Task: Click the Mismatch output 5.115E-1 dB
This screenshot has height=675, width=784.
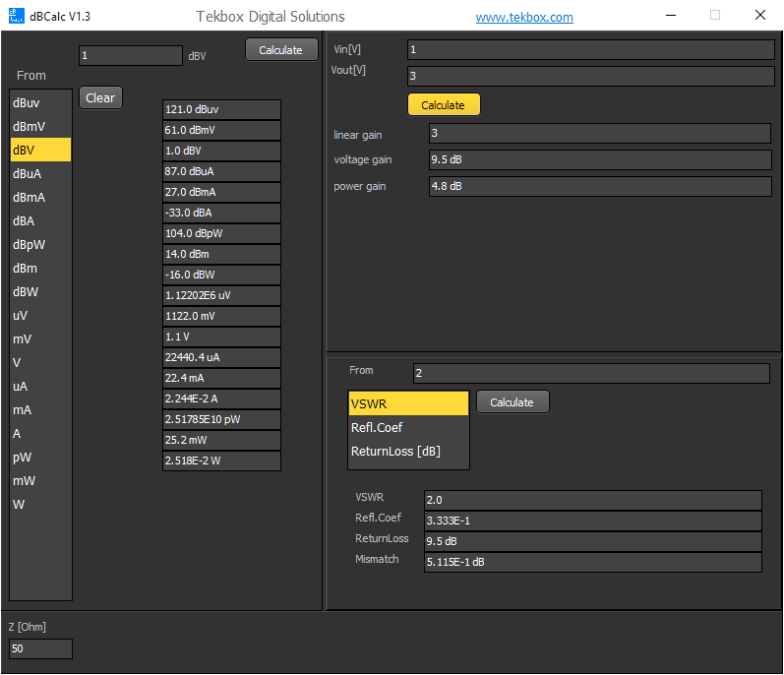Action: [593, 562]
